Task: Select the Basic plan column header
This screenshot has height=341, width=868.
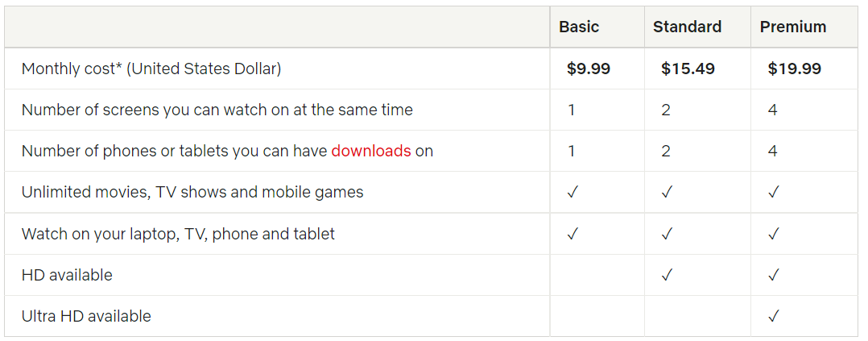Action: coord(579,27)
